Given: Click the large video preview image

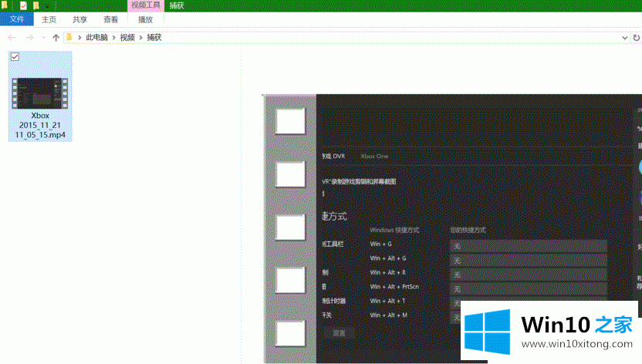Looking at the screenshot, I should click(x=452, y=228).
